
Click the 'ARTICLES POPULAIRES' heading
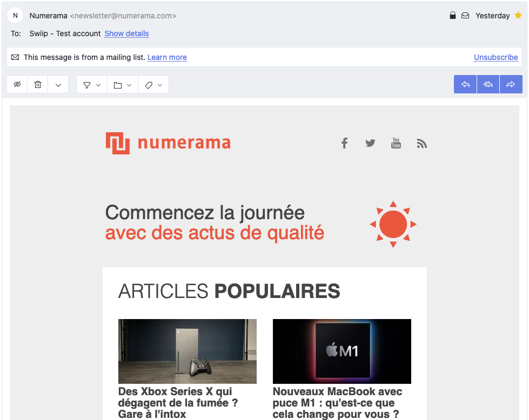(x=229, y=291)
